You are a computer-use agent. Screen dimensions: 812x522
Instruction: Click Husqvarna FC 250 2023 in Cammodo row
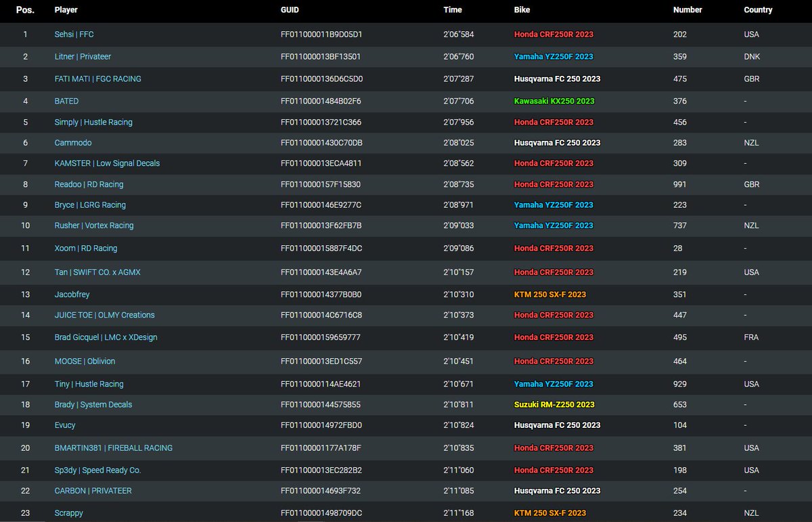click(558, 143)
